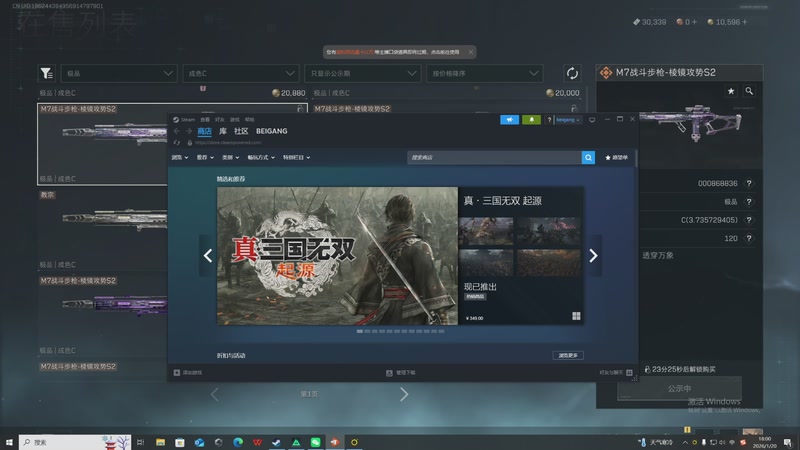Viewport: 800px width, 450px height.
Task: Click the 浏览更多 button under the carousel
Action: 568,356
